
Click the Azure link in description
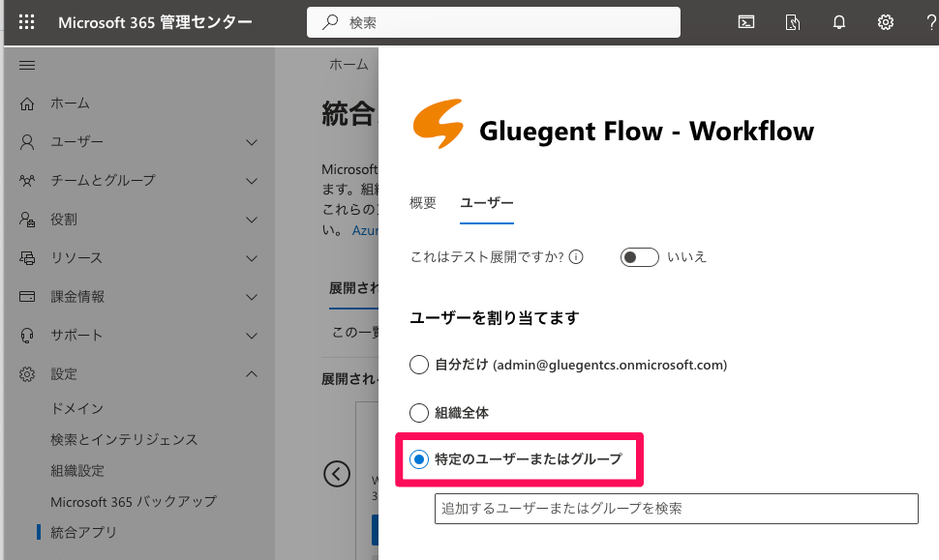click(x=365, y=230)
